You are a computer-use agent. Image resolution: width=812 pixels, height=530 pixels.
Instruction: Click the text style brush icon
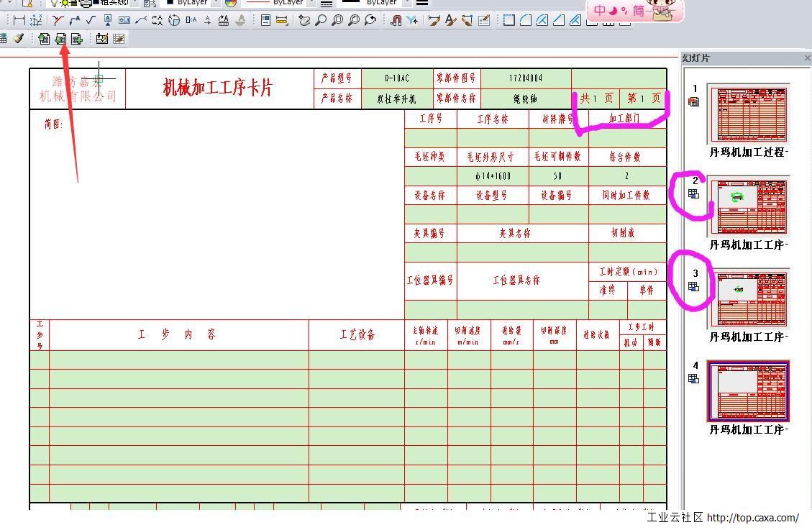pyautogui.click(x=450, y=20)
